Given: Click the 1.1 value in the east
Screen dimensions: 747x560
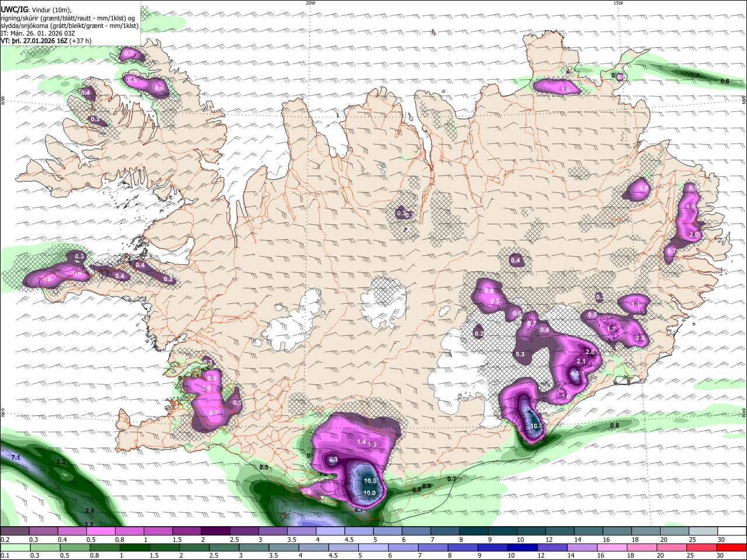Looking at the screenshot, I should click(636, 305).
